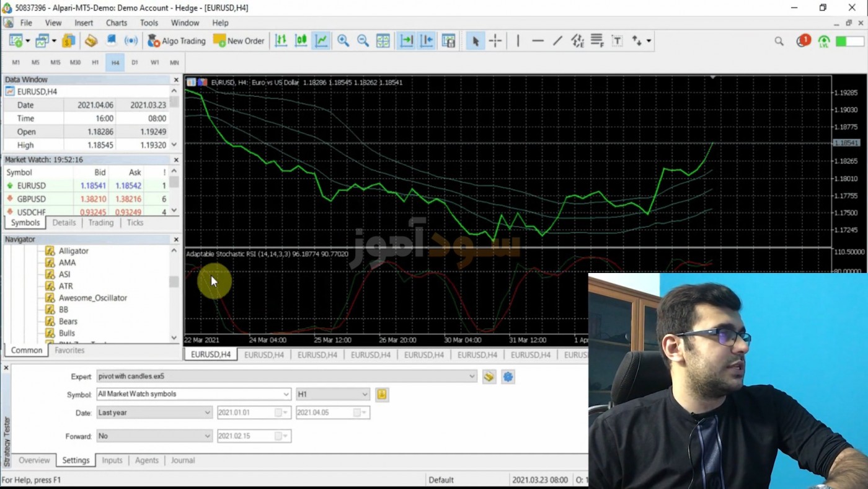Enable Algo Trading
Screen dimensions: 868x489
tap(177, 41)
